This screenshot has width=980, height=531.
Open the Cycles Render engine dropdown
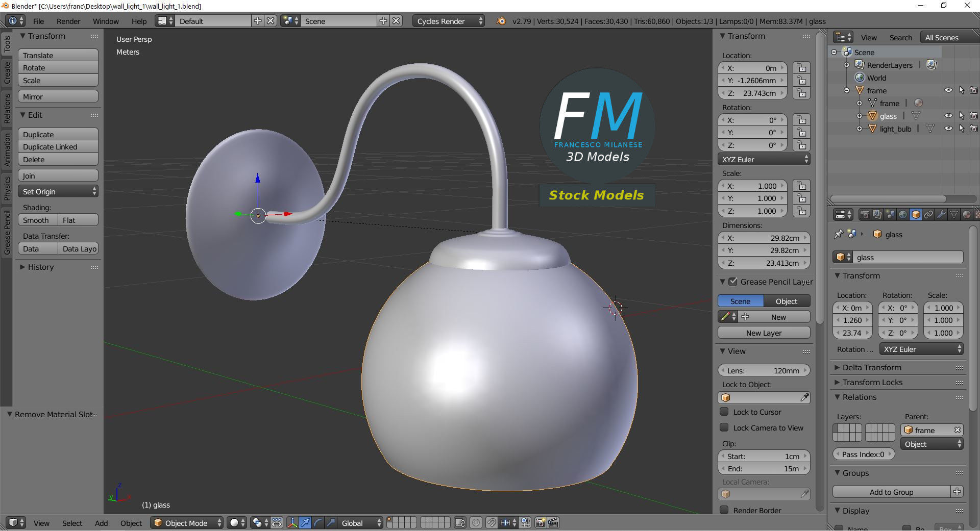(449, 21)
